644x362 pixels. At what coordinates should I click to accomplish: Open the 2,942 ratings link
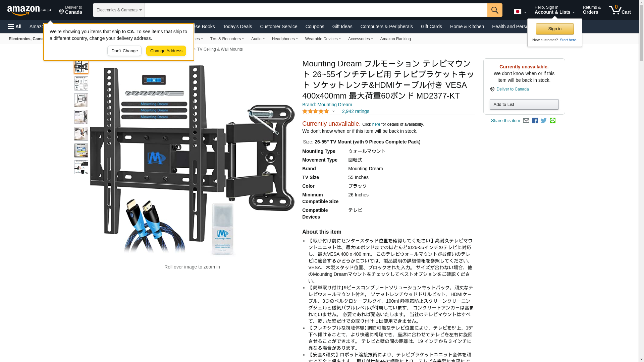click(356, 111)
